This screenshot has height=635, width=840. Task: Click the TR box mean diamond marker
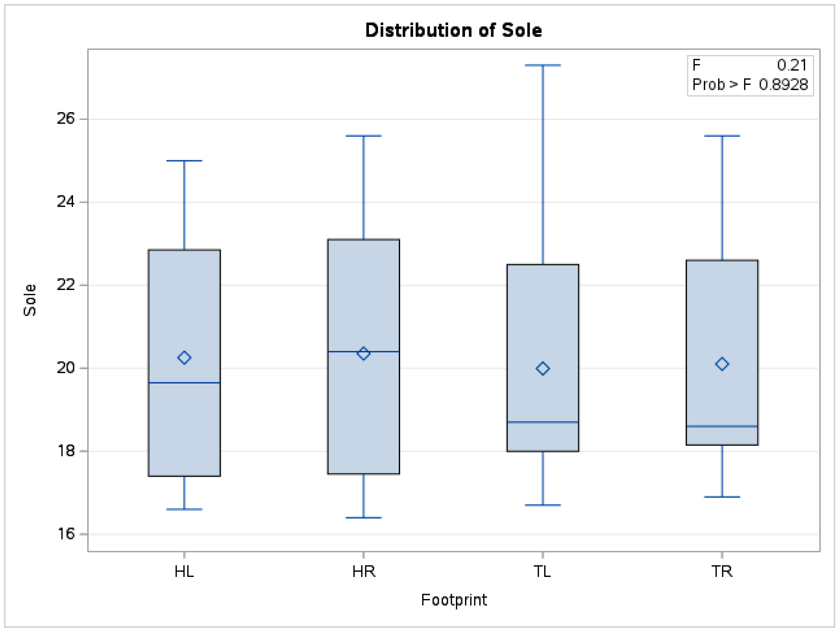click(x=722, y=364)
